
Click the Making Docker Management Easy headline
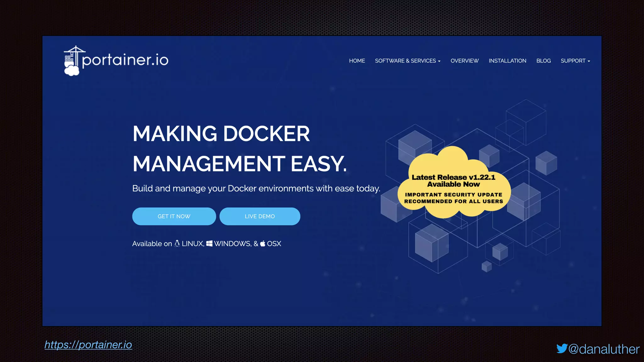239,148
